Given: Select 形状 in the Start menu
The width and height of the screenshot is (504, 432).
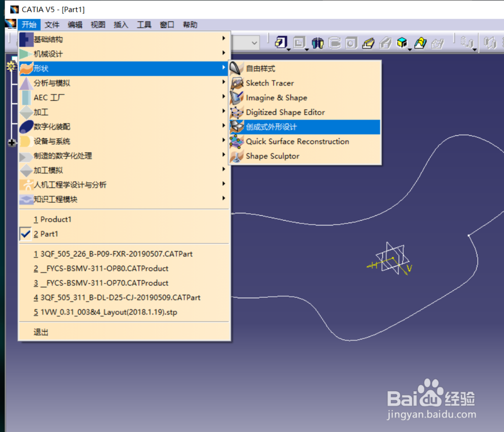Looking at the screenshot, I should pos(123,69).
